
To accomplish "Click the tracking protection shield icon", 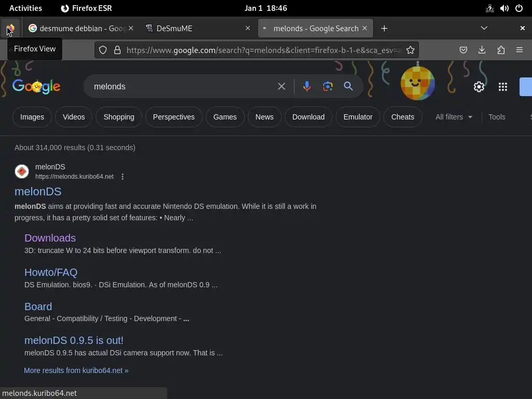I will 103,50.
